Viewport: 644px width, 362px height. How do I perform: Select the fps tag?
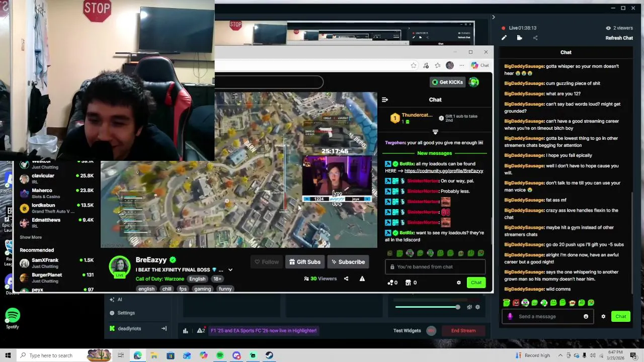(x=183, y=289)
